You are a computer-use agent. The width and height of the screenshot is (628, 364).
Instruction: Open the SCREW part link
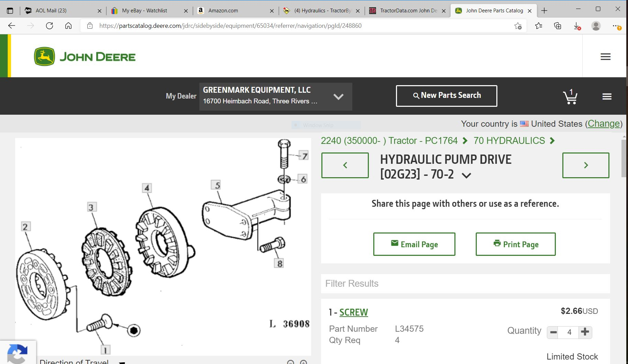354,312
